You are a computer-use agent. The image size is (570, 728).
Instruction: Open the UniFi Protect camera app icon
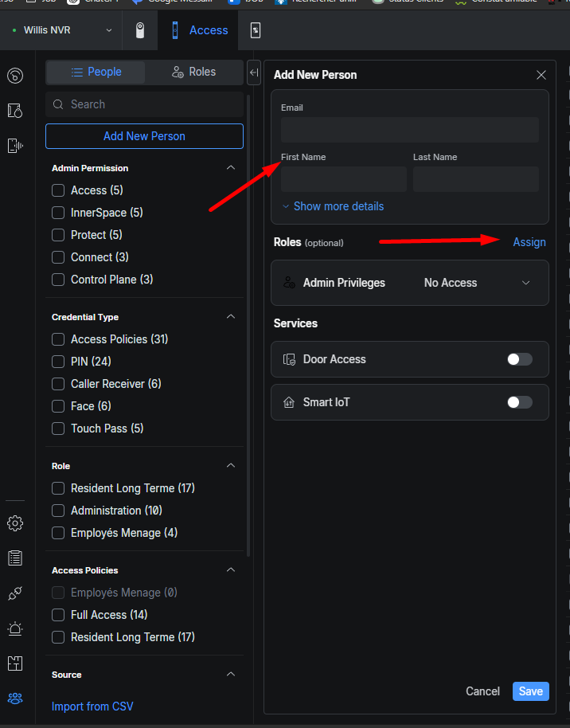140,30
